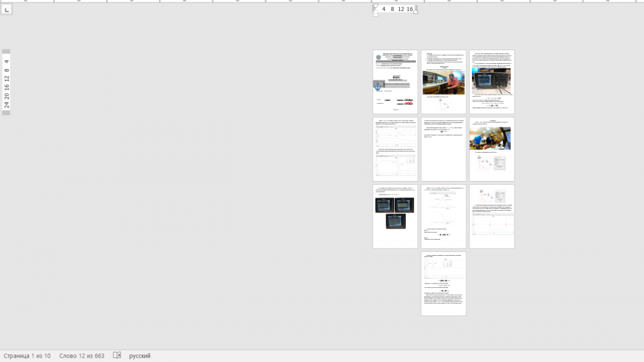The height and width of the screenshot is (362, 644).
Task: Click the blue anchor icon on page one
Action: 379,86
